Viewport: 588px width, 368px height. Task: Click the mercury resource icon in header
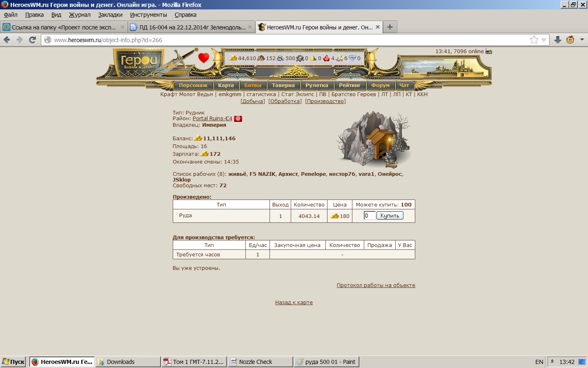tap(300, 58)
